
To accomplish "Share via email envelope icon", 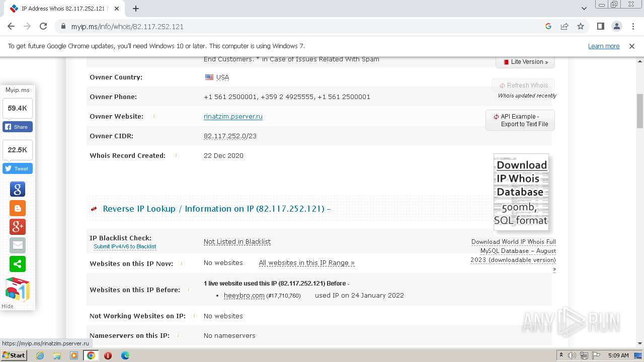I will coord(18,245).
